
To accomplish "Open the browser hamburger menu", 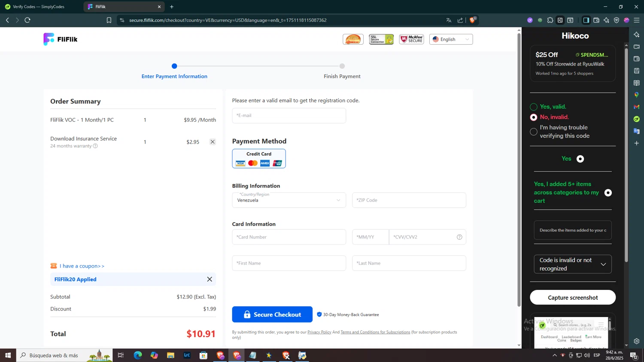I will click(x=637, y=20).
